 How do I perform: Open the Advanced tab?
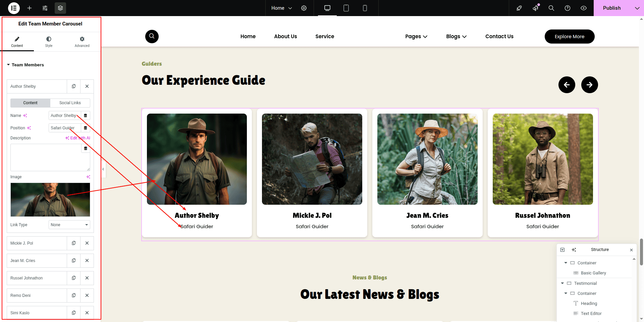(82, 42)
